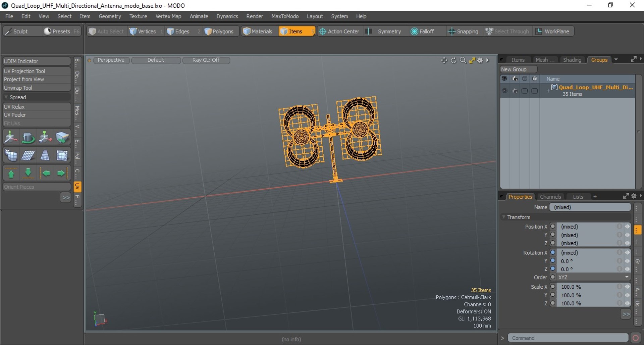Activate the WorkPlane tool
Viewport: 644px width, 345px height.
click(552, 31)
